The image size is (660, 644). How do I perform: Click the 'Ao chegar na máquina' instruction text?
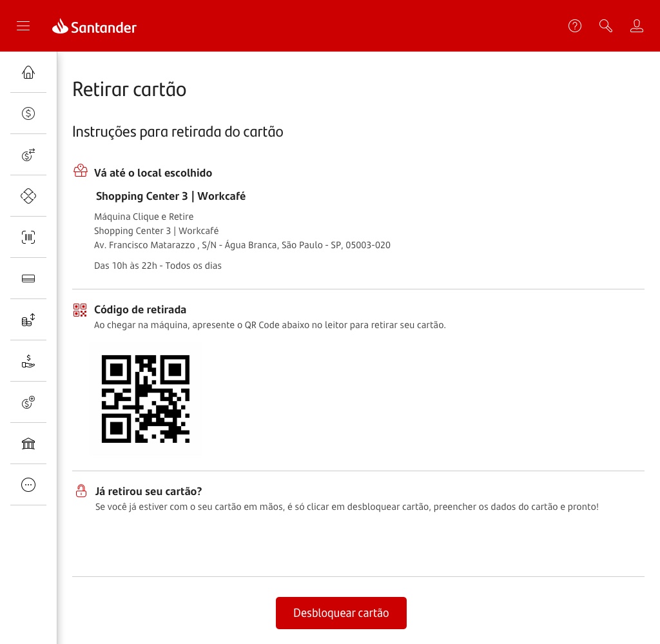pos(270,325)
